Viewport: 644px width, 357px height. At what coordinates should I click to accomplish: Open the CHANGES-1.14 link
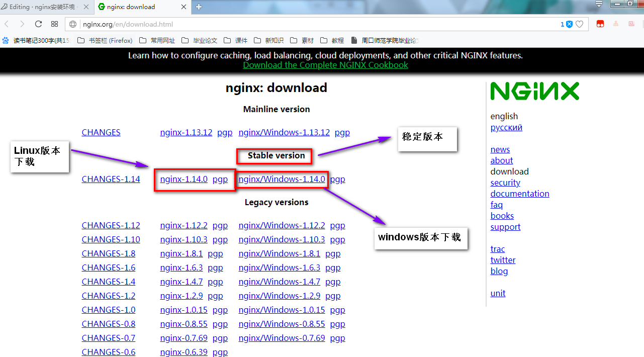111,179
